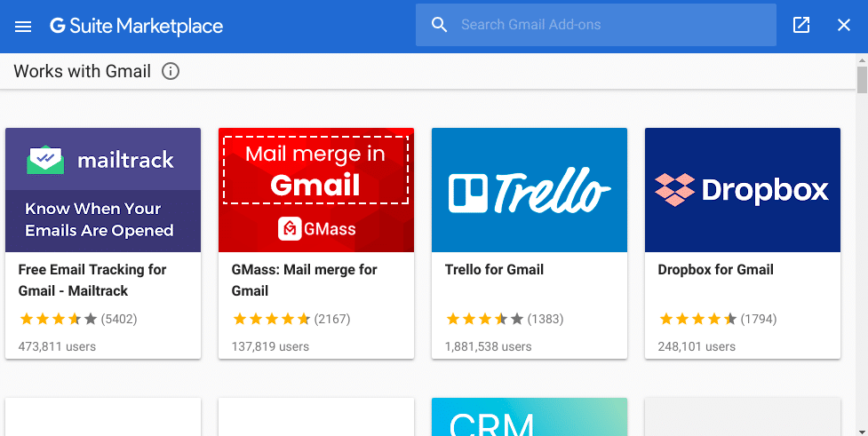Select GMass: Mail merge for Gmail title
The image size is (868, 436).
pyautogui.click(x=304, y=280)
